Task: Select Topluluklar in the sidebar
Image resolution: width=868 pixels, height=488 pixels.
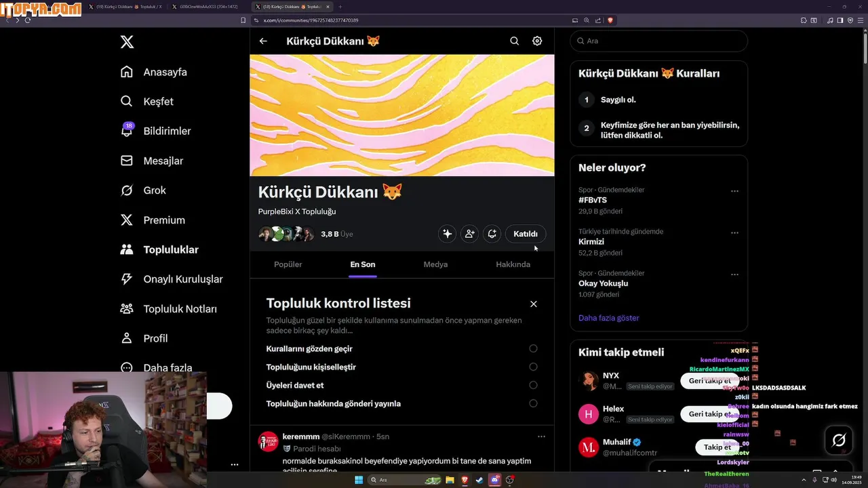Action: 159,249
